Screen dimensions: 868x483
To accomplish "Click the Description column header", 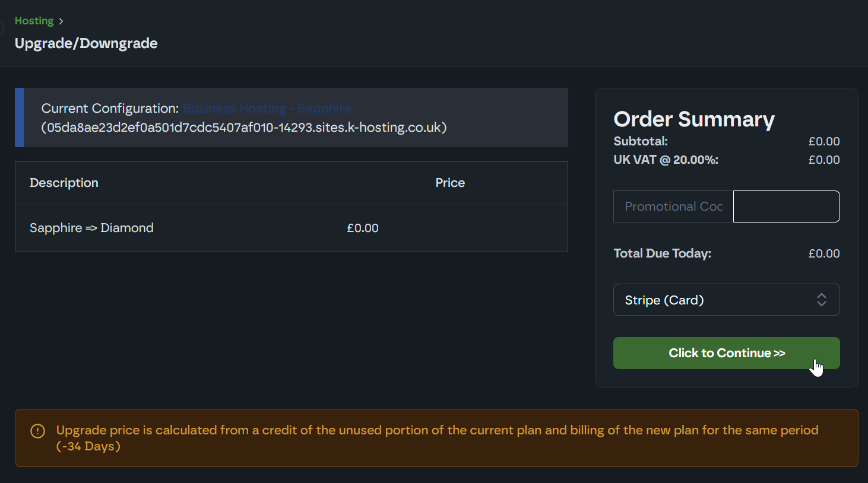I will click(64, 183).
